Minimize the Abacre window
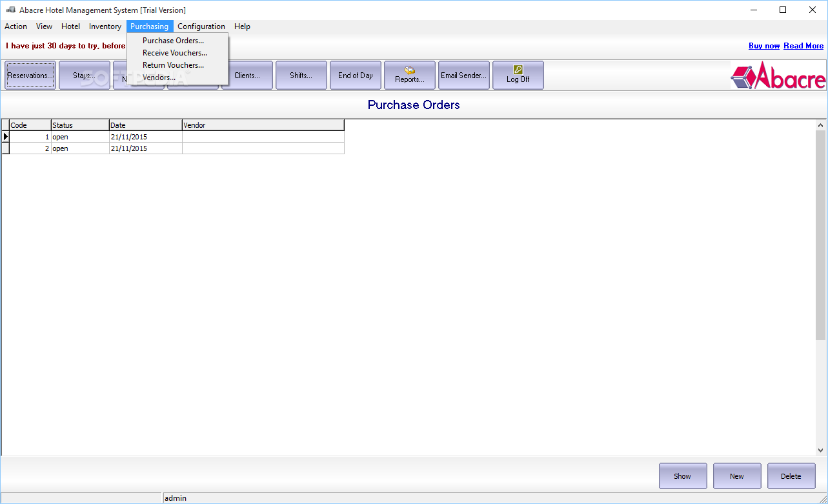The width and height of the screenshot is (828, 504). click(x=753, y=10)
